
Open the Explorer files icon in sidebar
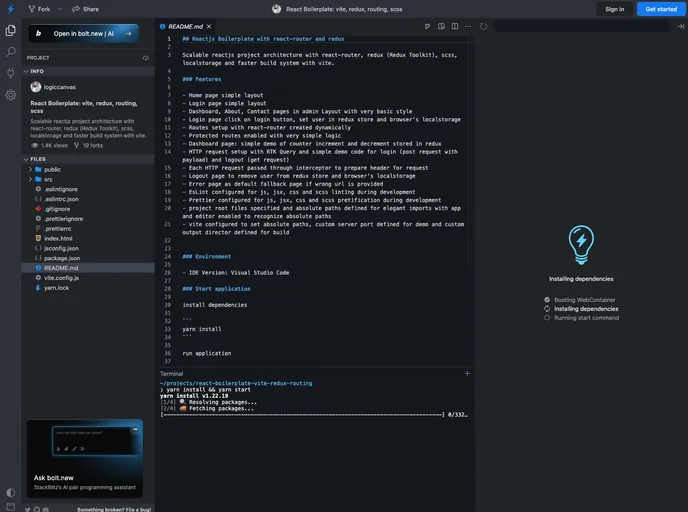(x=10, y=29)
